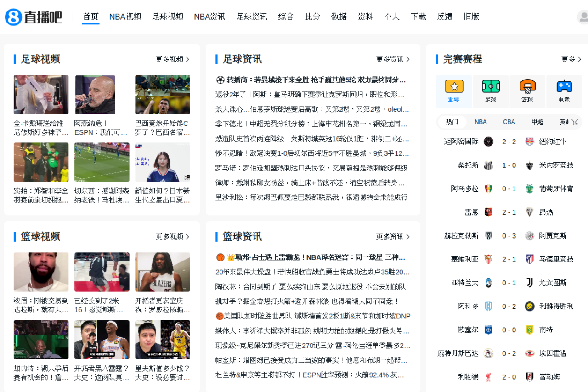This screenshot has height=392, width=588.
Task: Open the 足球资讯 navigation item
Action: (252, 17)
